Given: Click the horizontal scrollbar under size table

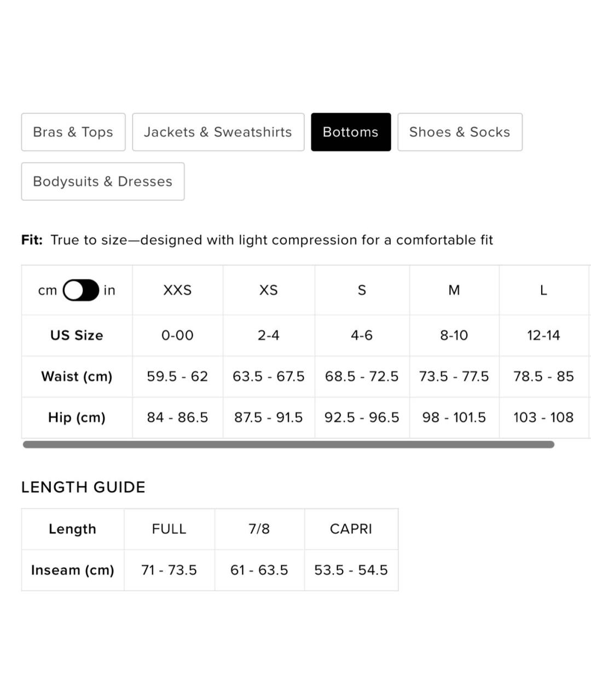Looking at the screenshot, I should coord(288,445).
